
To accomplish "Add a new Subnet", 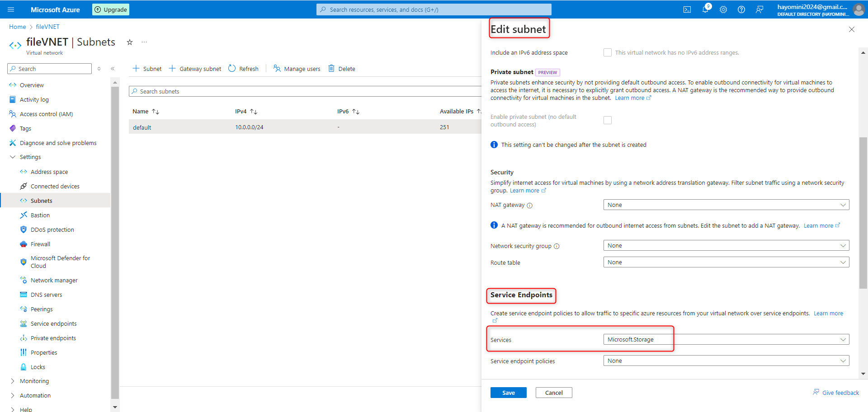I will 147,69.
